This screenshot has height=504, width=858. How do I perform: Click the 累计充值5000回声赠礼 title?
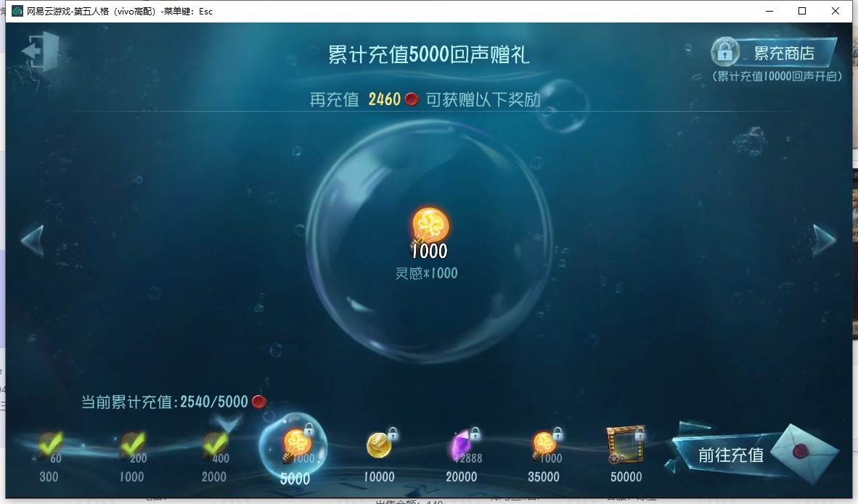pyautogui.click(x=428, y=54)
